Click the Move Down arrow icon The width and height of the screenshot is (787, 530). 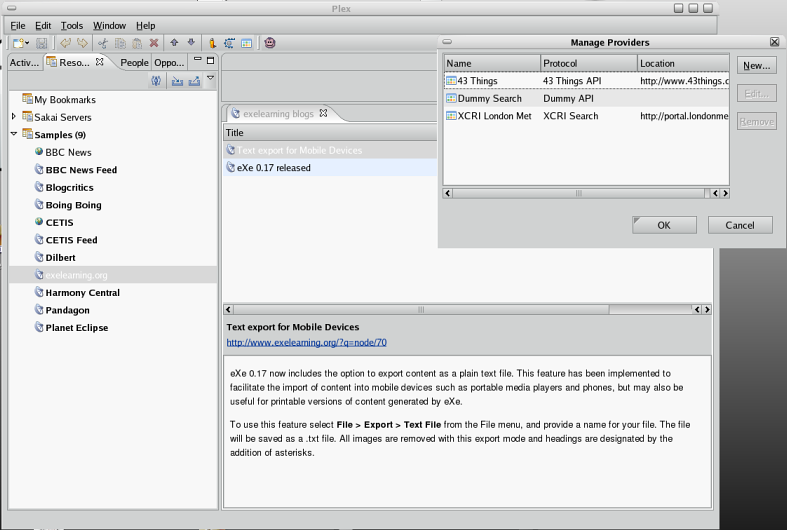(191, 43)
